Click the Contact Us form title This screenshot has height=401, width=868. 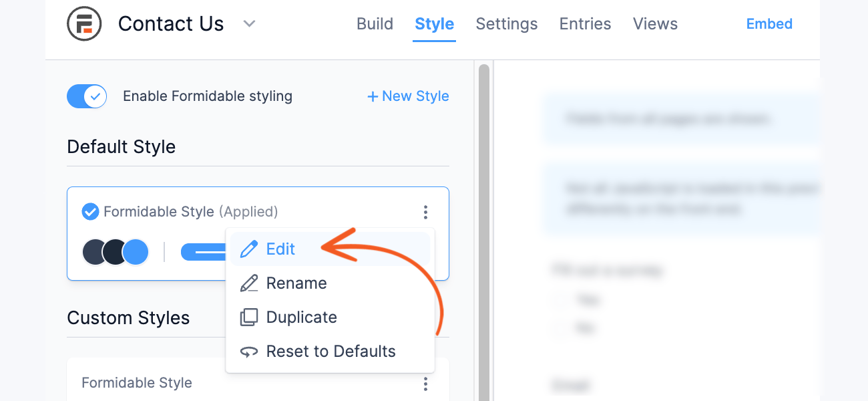click(171, 24)
